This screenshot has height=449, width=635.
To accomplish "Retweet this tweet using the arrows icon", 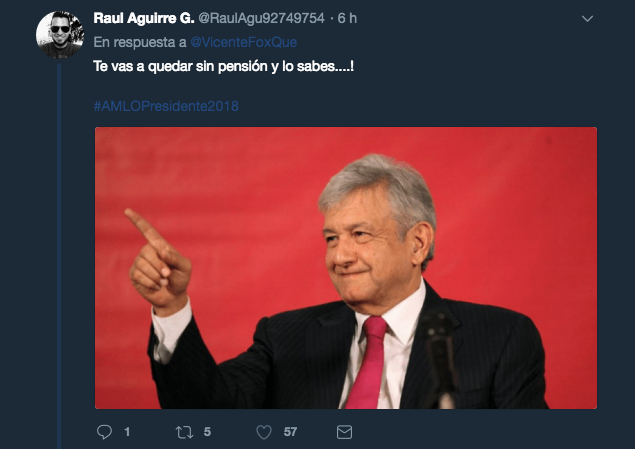I will (184, 432).
